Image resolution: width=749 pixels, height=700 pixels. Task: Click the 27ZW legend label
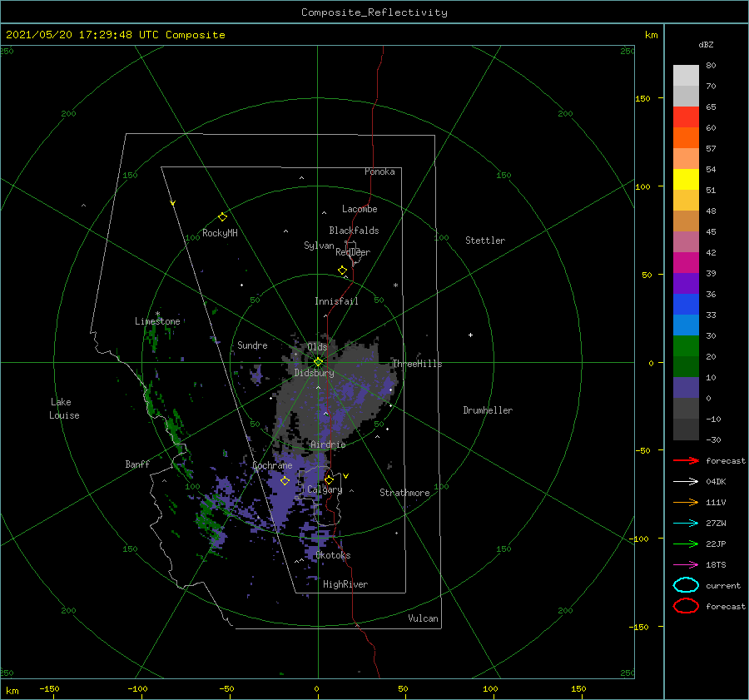click(x=716, y=524)
